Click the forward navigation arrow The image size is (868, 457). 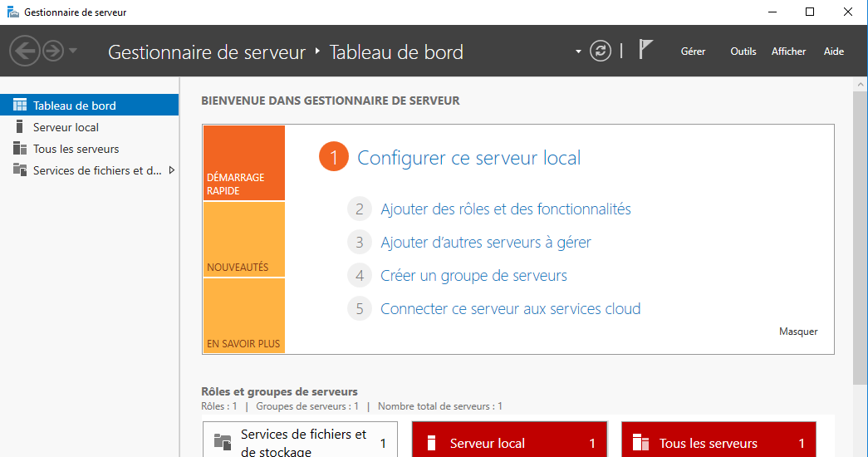click(x=53, y=51)
